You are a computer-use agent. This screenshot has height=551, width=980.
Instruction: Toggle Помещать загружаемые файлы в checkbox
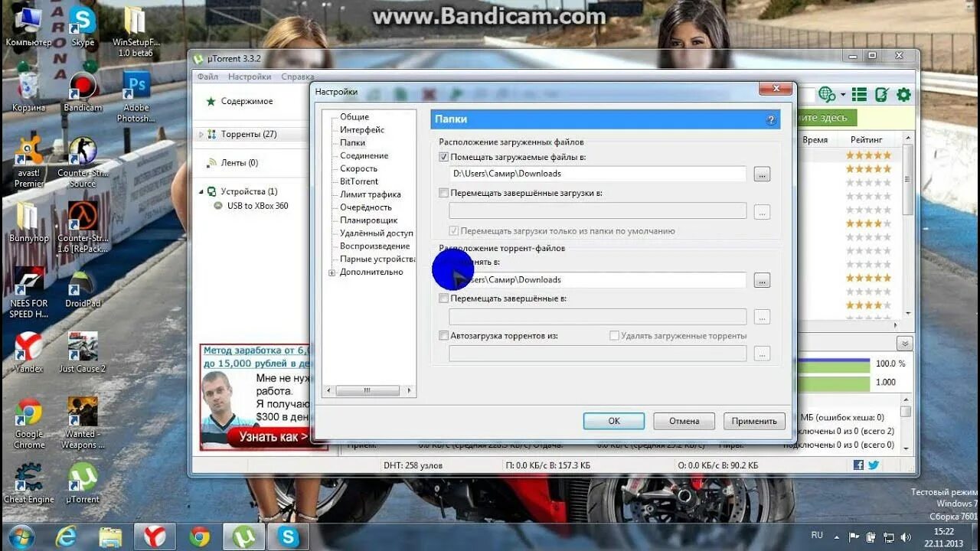point(443,157)
